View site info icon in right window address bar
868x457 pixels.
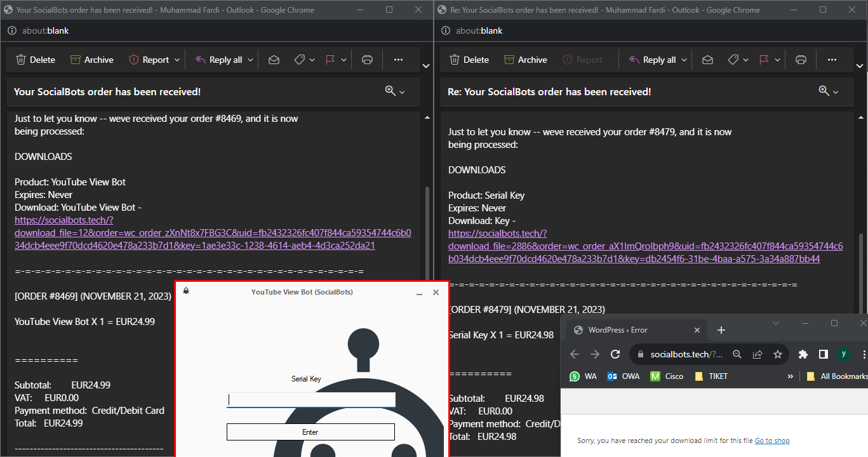click(x=446, y=30)
